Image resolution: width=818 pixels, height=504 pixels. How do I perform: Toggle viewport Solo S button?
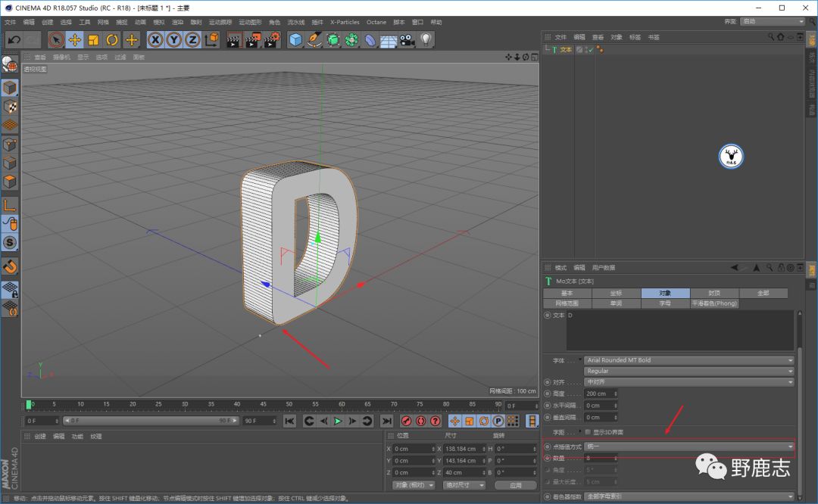[10, 242]
